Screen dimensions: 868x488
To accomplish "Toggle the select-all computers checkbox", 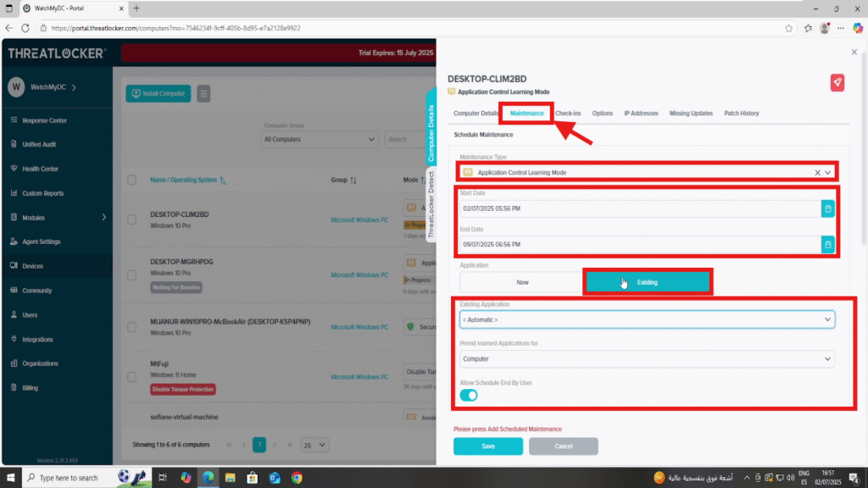I will (x=131, y=180).
